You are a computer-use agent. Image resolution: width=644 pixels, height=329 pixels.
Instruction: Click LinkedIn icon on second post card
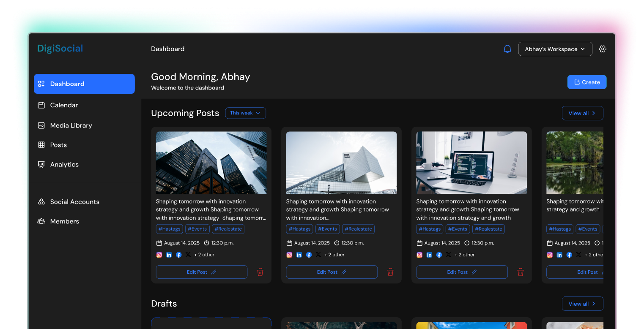299,255
